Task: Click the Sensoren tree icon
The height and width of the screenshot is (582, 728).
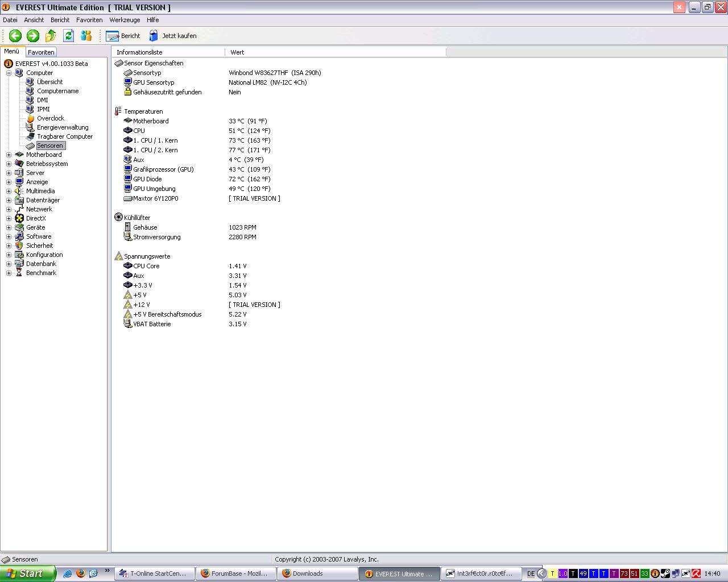Action: (30, 145)
